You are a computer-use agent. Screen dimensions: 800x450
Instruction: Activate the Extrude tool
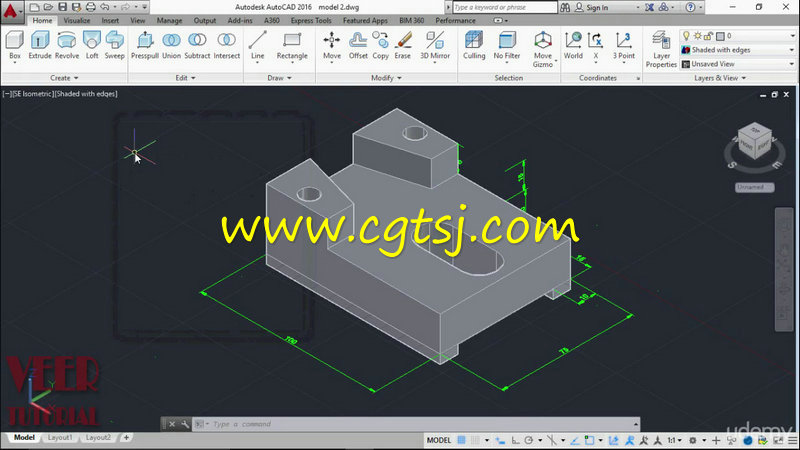(x=40, y=45)
